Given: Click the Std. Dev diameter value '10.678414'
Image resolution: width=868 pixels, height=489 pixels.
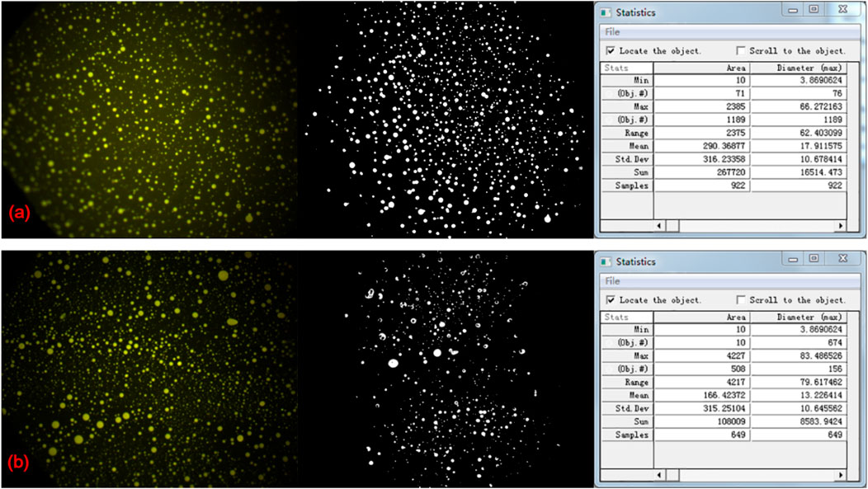Looking at the screenshot, I should pos(820,159).
